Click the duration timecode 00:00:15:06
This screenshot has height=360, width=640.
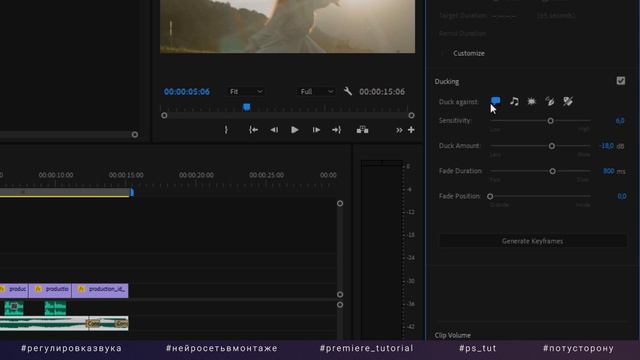pos(382,92)
